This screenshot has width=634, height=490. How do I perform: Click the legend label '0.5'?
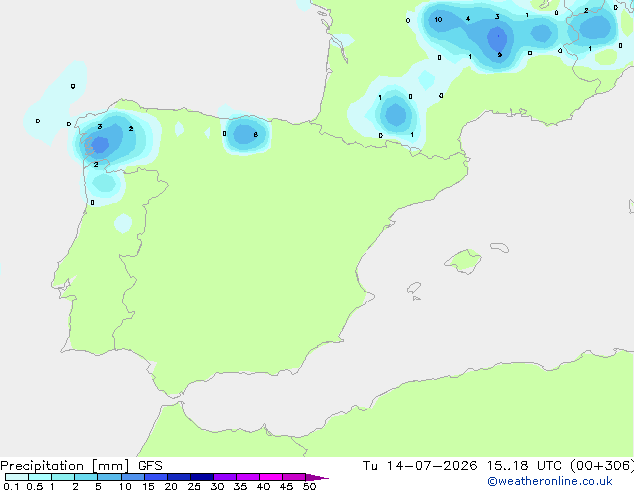35,486
